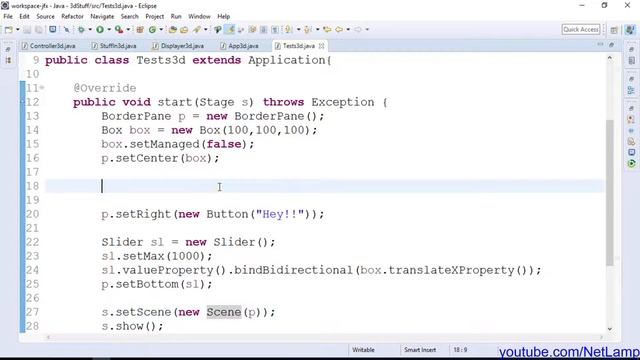
Task: Maximize the editor area button
Action: click(x=611, y=44)
